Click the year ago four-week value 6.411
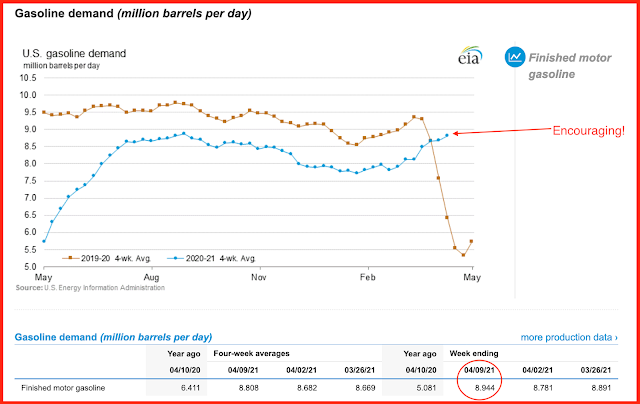The image size is (640, 404). (190, 388)
